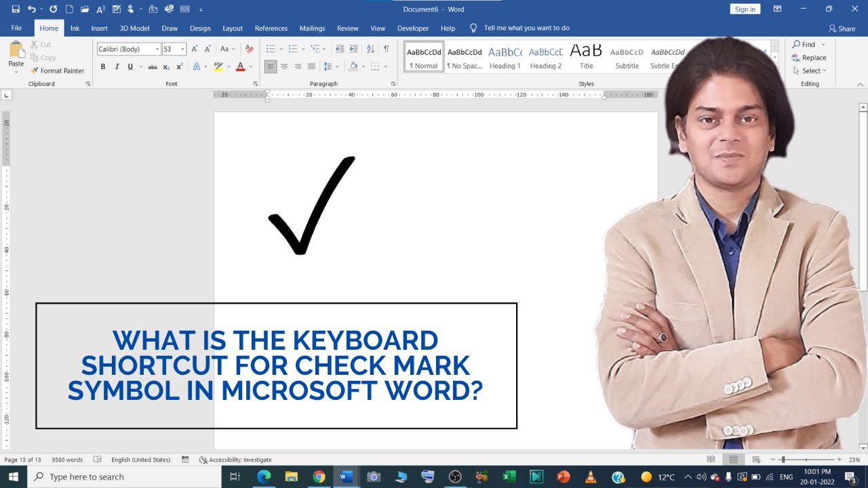Image resolution: width=868 pixels, height=488 pixels.
Task: Apply Subscript formatting
Action: [166, 66]
